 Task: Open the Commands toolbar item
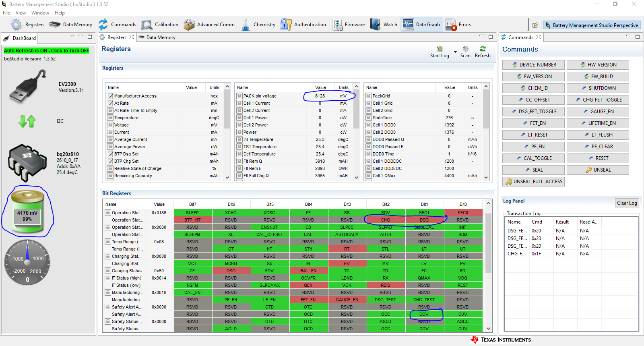[117, 25]
